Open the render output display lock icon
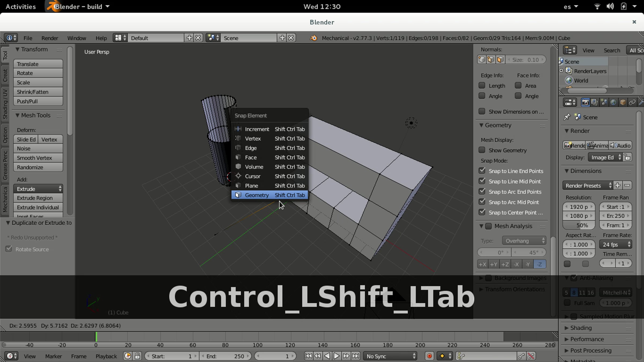 [627, 157]
